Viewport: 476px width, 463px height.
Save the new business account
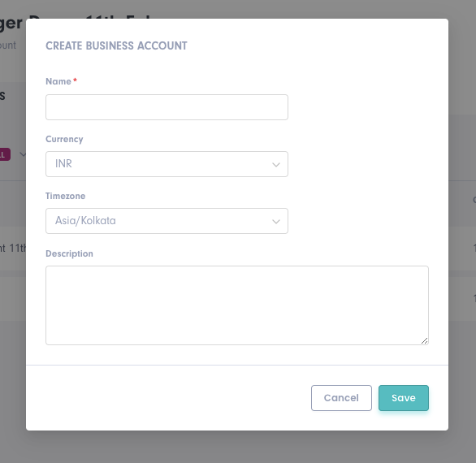coord(404,398)
